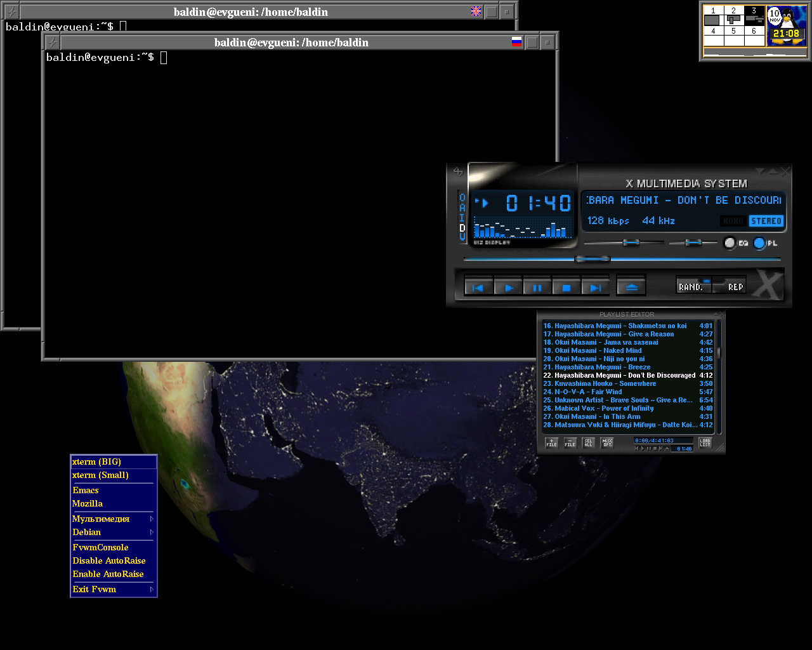The height and width of the screenshot is (650, 812).
Task: Click the scrolling song title in XMMS
Action: coord(683,200)
